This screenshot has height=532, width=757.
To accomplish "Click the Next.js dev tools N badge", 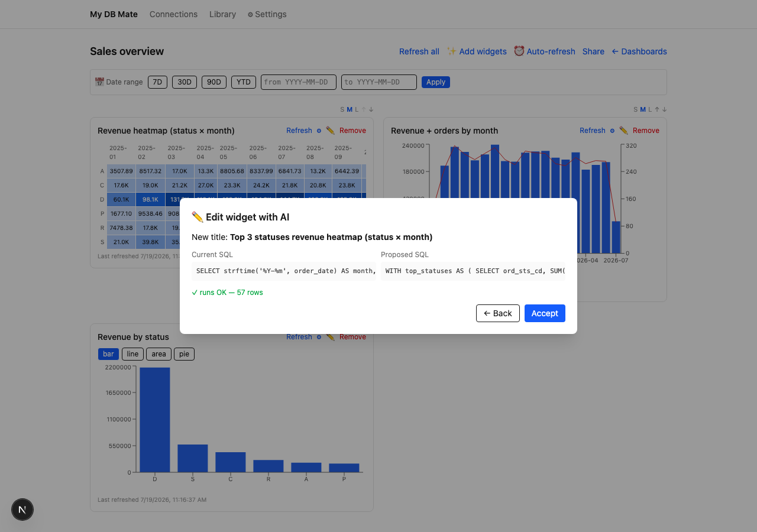I will click(x=22, y=510).
